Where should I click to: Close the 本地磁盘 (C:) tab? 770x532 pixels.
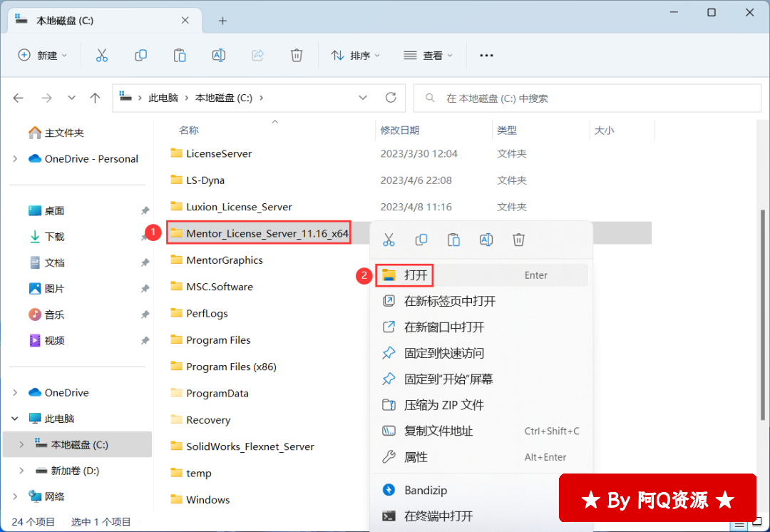pyautogui.click(x=185, y=20)
